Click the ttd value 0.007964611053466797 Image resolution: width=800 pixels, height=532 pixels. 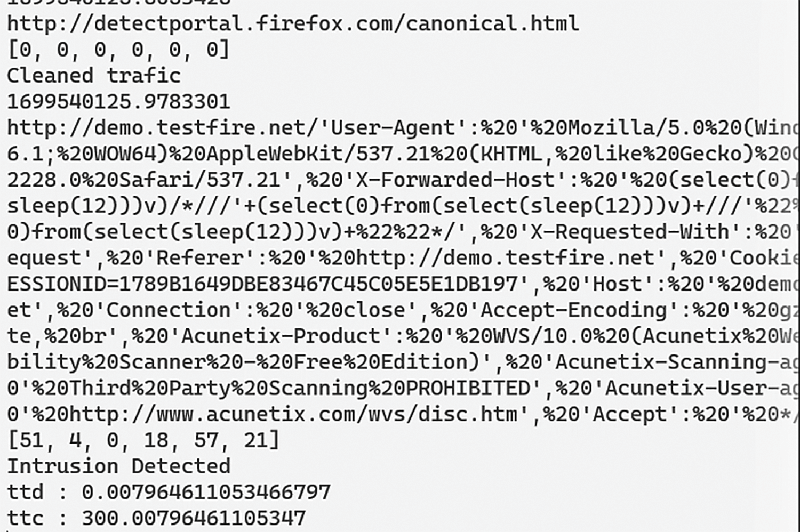tap(206, 493)
